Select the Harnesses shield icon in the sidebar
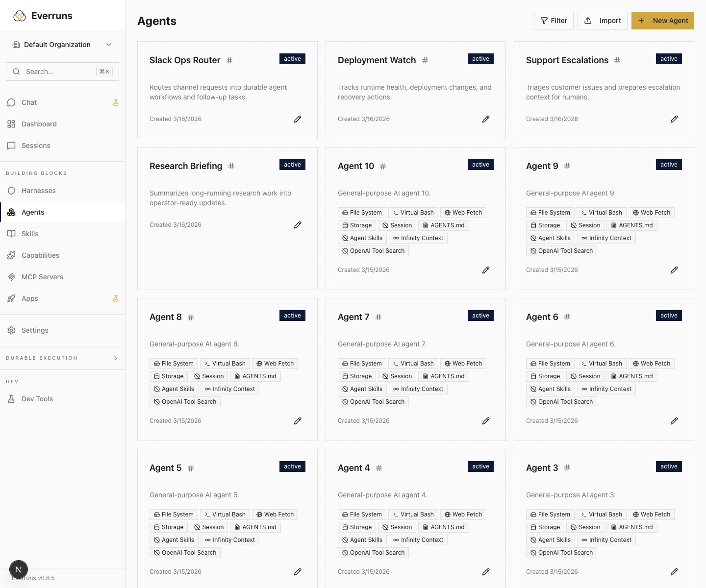Image resolution: width=706 pixels, height=588 pixels. tap(11, 191)
